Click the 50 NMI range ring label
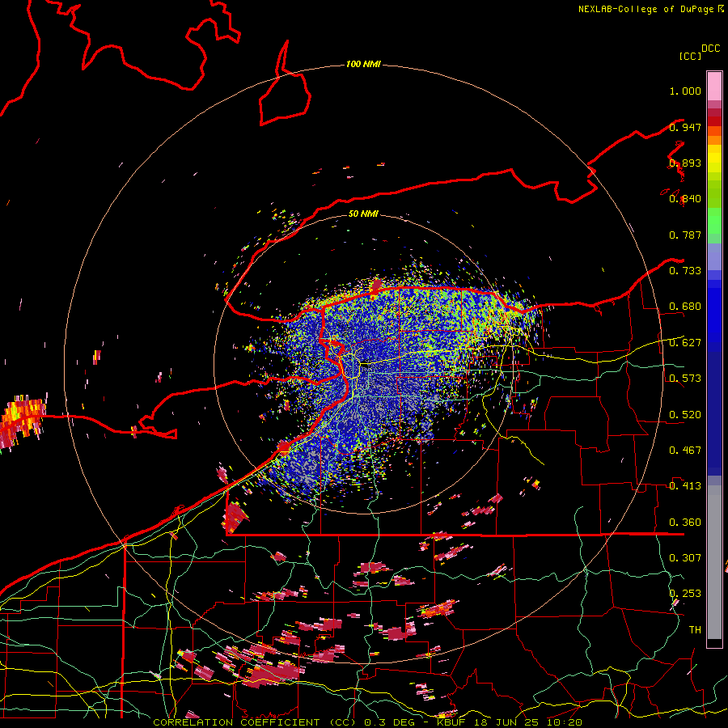Image resolution: width=728 pixels, height=728 pixels. click(x=363, y=214)
